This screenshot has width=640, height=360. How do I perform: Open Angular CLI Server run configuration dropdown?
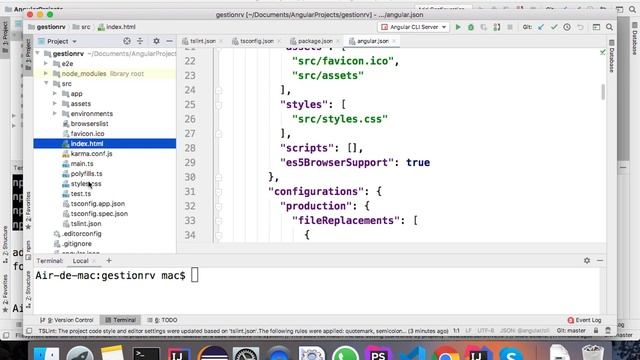click(x=413, y=27)
